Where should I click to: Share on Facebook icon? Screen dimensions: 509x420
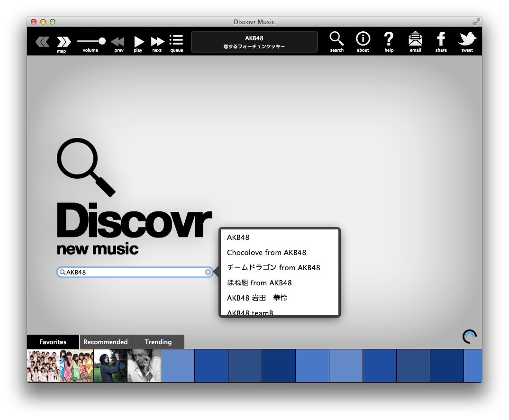click(x=441, y=38)
